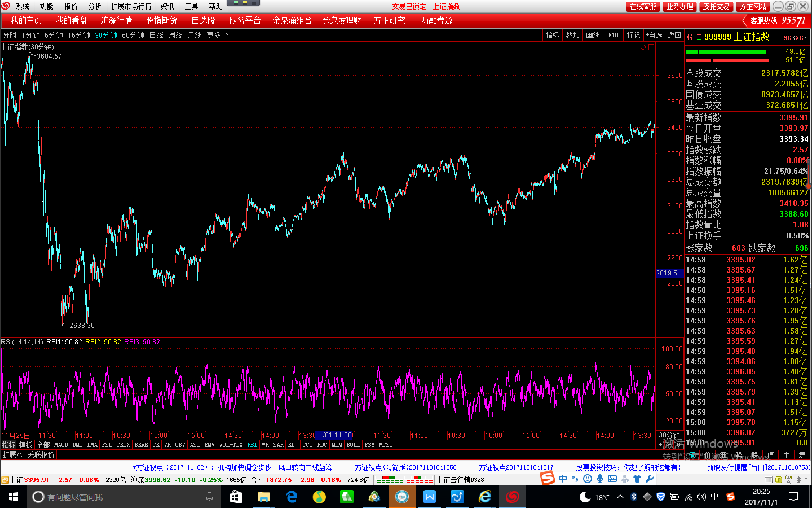Click the Bluetooth tray icon

(x=634, y=497)
